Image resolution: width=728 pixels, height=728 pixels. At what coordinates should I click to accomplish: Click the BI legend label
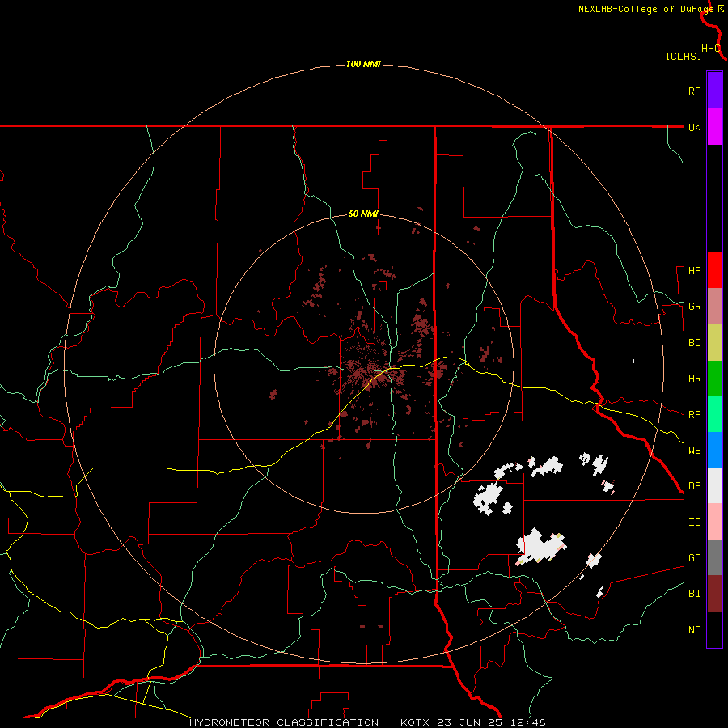click(x=694, y=594)
